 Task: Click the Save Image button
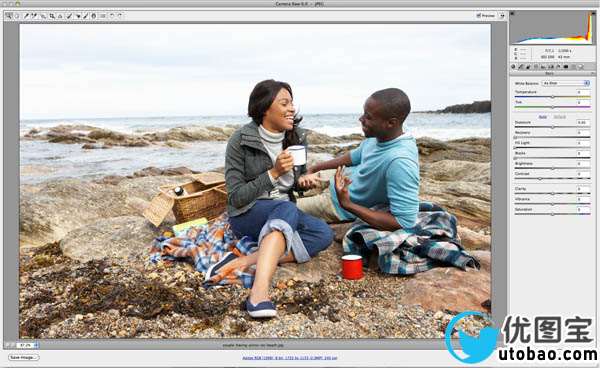(23, 357)
